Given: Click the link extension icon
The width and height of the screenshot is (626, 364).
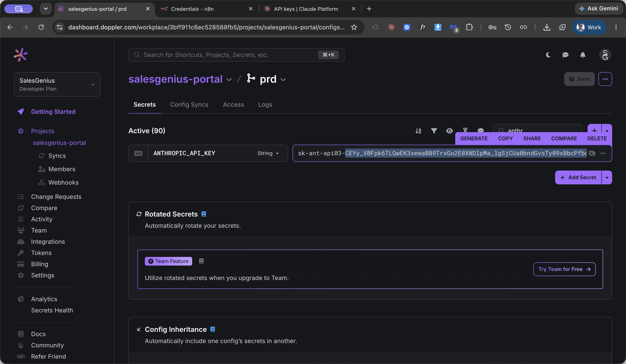Looking at the screenshot, I should [x=523, y=27].
